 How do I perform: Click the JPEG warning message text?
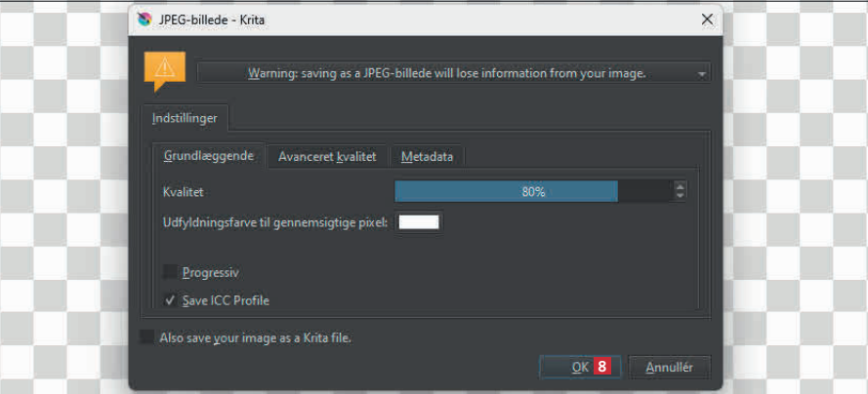pyautogui.click(x=447, y=73)
